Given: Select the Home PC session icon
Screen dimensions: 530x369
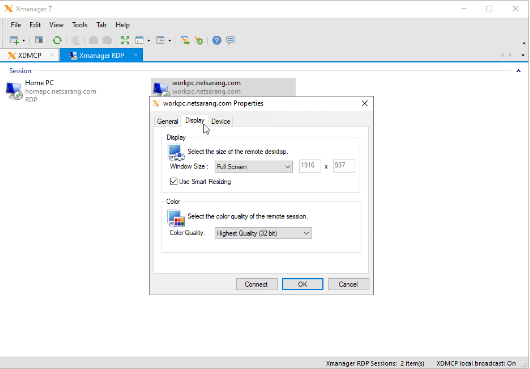Looking at the screenshot, I should (x=14, y=91).
